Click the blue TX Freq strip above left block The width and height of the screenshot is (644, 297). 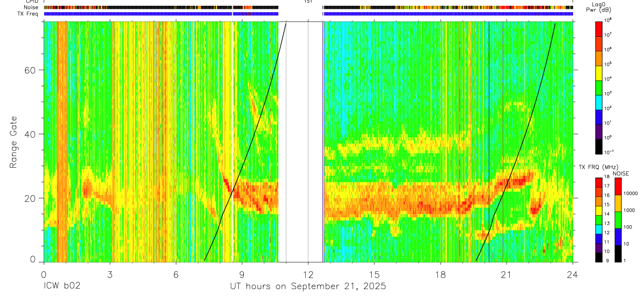tap(161, 14)
